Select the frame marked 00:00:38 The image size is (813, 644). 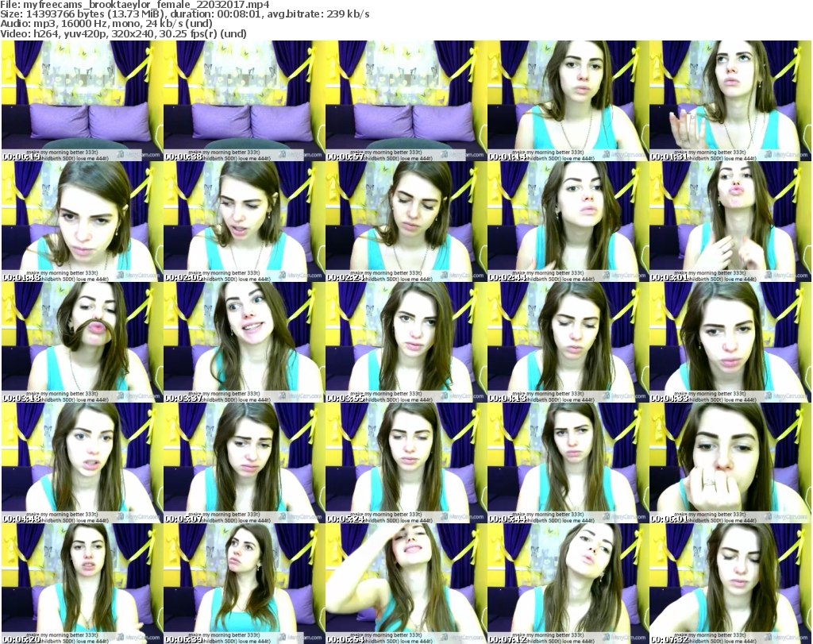click(244, 101)
